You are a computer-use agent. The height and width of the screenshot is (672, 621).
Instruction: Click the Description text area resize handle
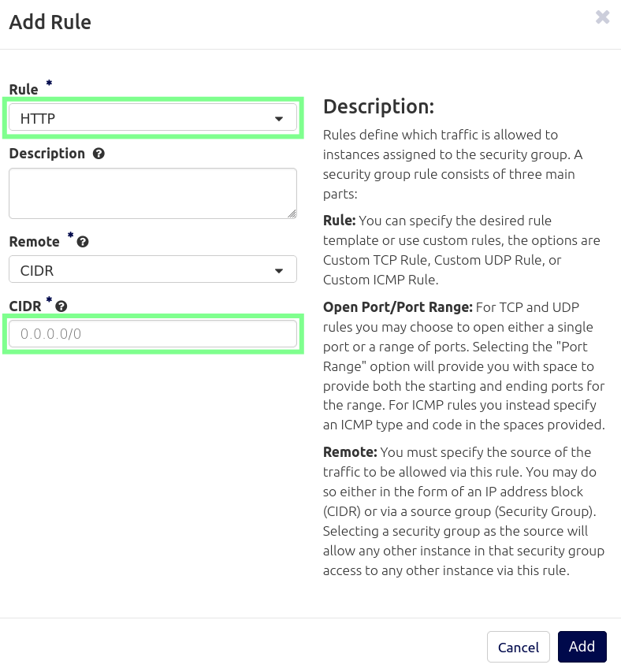point(292,213)
